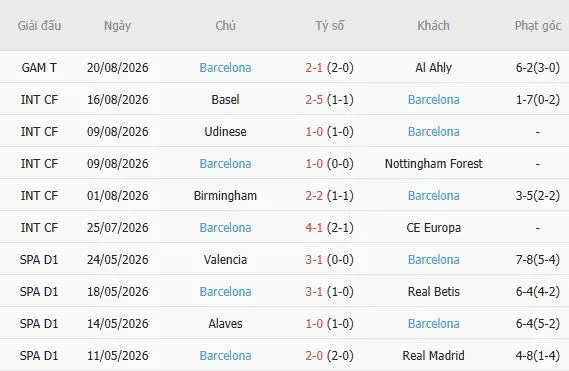Open the 2-2 score of Birmingham match

click(314, 195)
